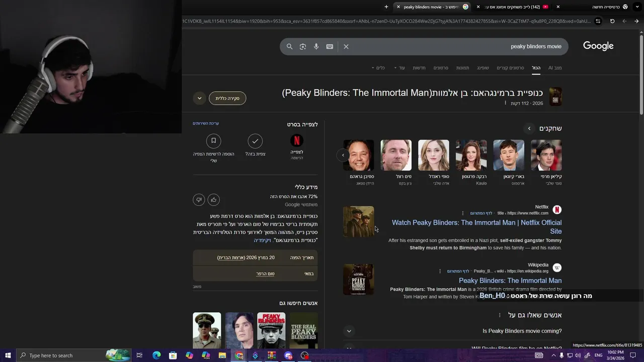Reload the page using the browser refresh icon
Image resolution: width=644 pixels, height=362 pixels.
pos(612,21)
